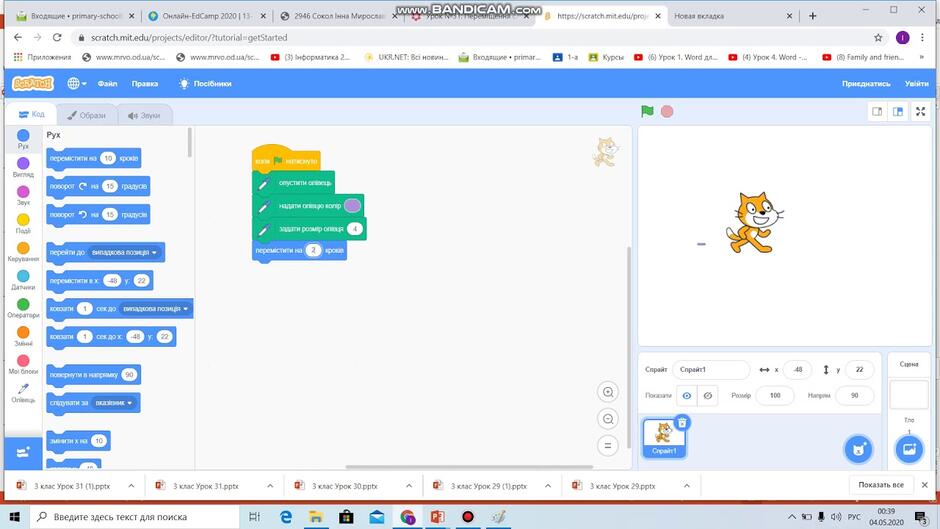The height and width of the screenshot is (529, 940).
Task: Enter full screen stage mode
Action: coord(921,112)
